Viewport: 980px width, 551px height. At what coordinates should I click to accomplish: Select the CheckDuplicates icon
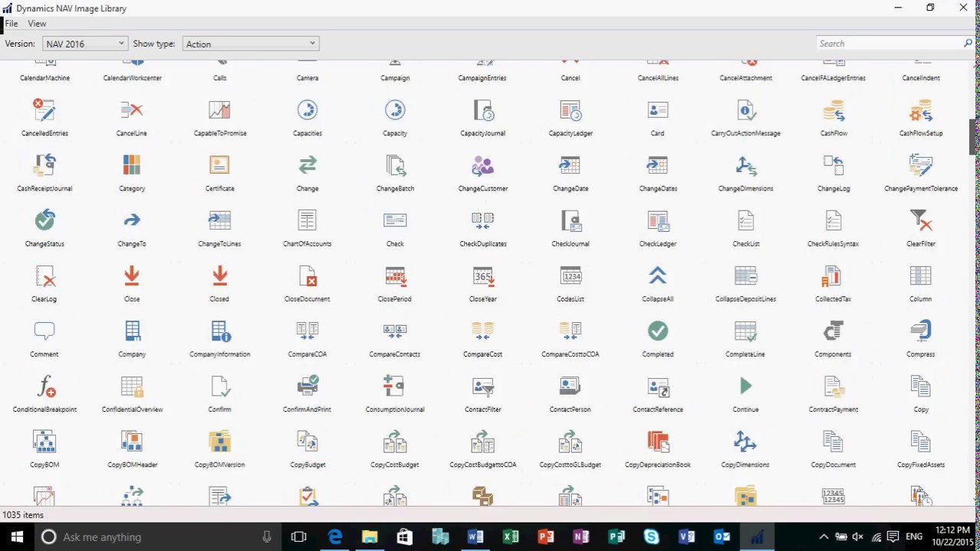tap(482, 220)
